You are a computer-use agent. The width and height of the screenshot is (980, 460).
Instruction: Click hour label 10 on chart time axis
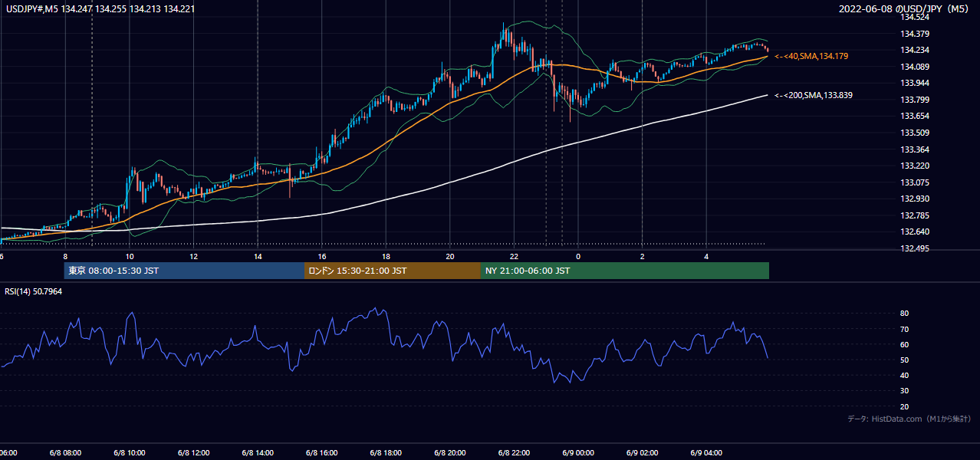(x=129, y=256)
